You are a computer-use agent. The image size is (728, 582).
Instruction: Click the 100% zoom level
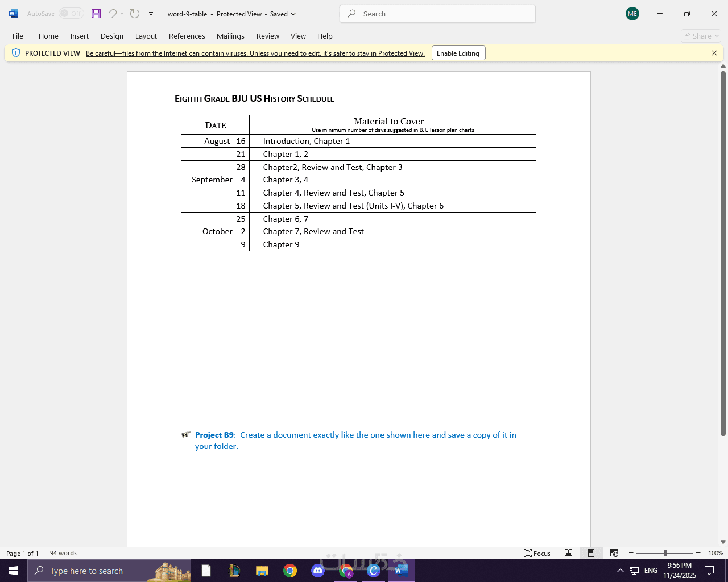[715, 553]
